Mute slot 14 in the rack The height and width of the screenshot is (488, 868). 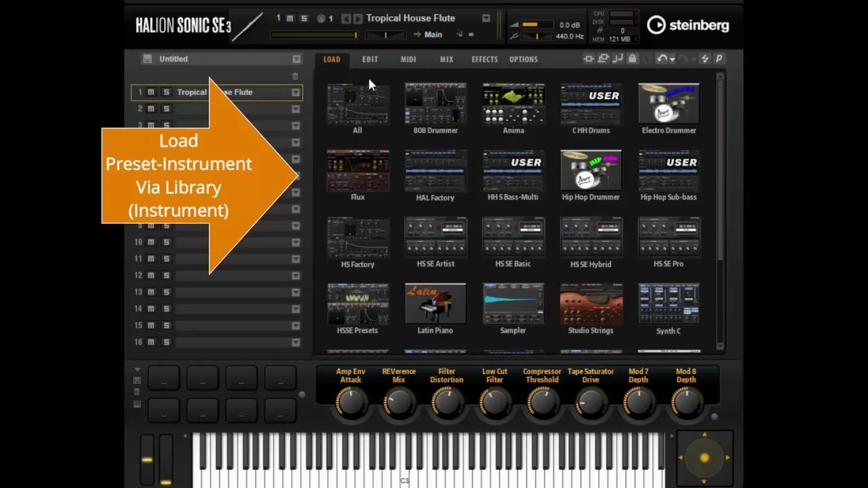(151, 308)
